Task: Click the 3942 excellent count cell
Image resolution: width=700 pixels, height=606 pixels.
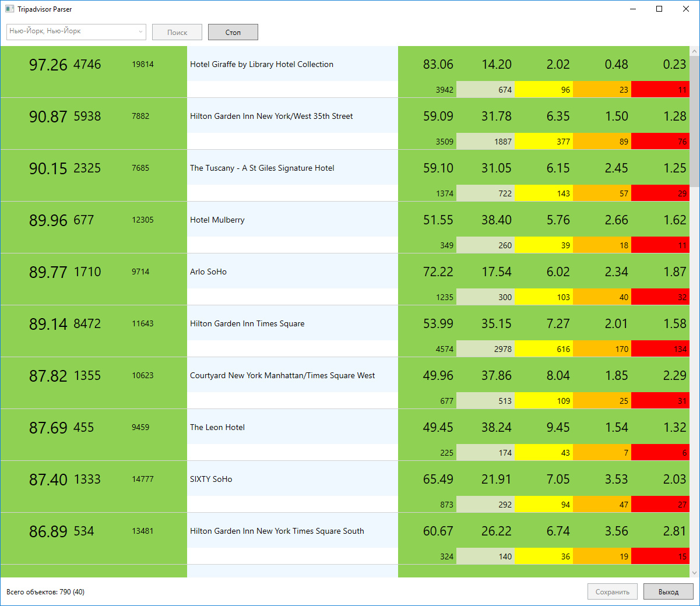Action: click(x=427, y=89)
